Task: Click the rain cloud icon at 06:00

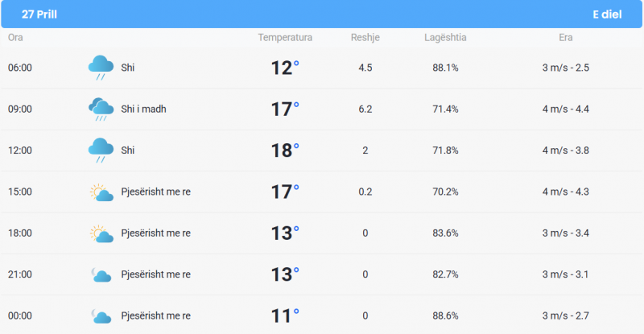Action: point(101,68)
